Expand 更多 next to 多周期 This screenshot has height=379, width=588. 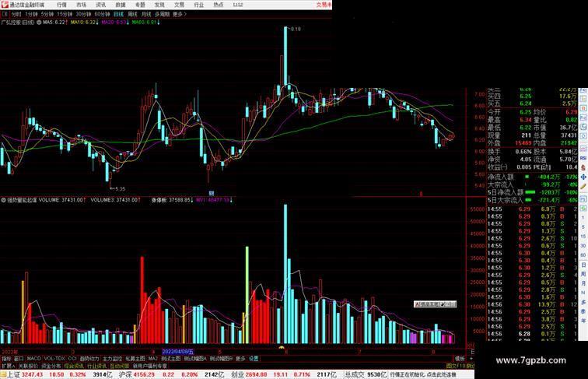[179, 14]
